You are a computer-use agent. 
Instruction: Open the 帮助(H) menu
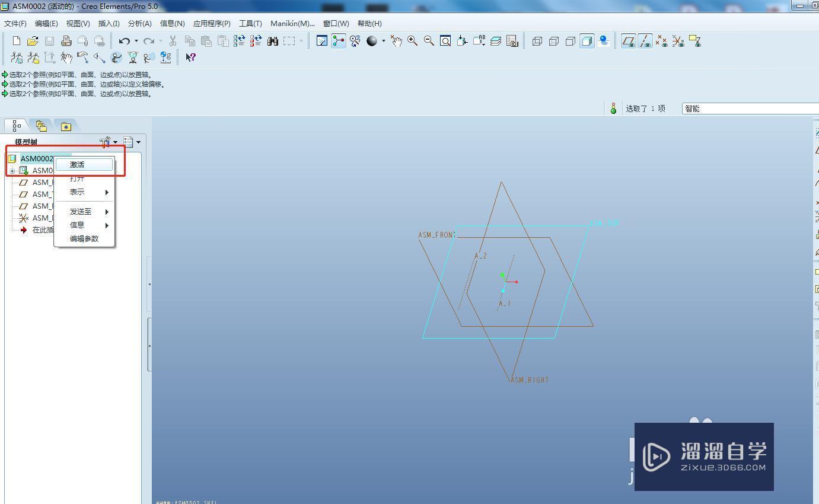[x=369, y=24]
